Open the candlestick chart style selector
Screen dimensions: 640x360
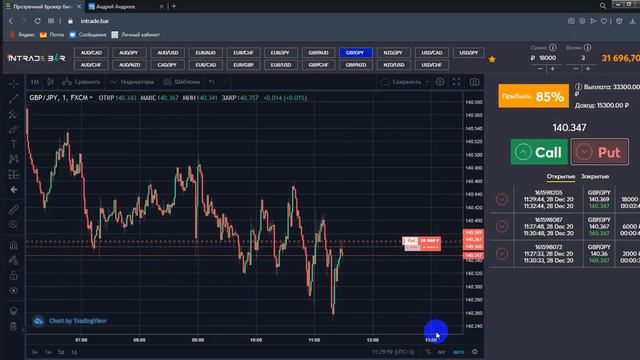tap(50, 82)
